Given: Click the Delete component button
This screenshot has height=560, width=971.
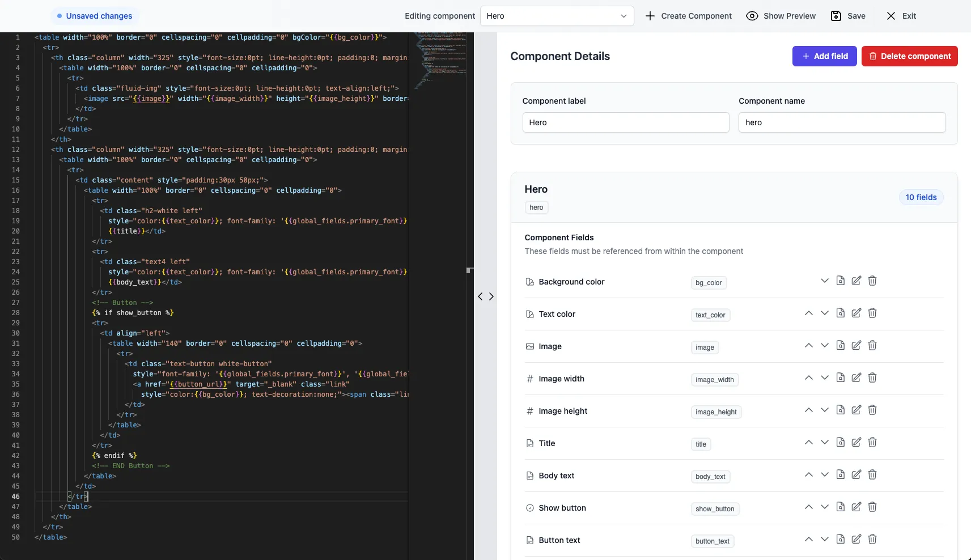Looking at the screenshot, I should pyautogui.click(x=911, y=56).
